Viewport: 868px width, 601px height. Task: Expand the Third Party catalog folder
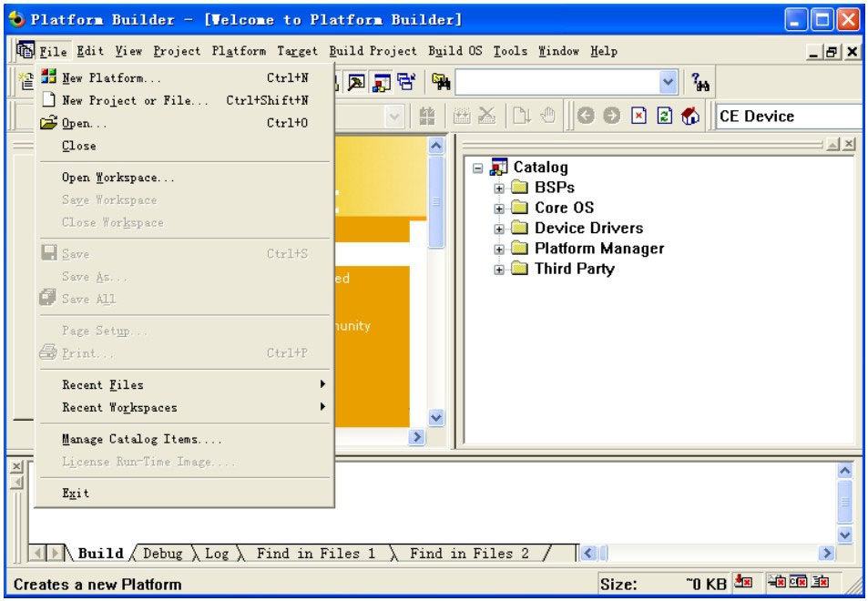(x=499, y=270)
